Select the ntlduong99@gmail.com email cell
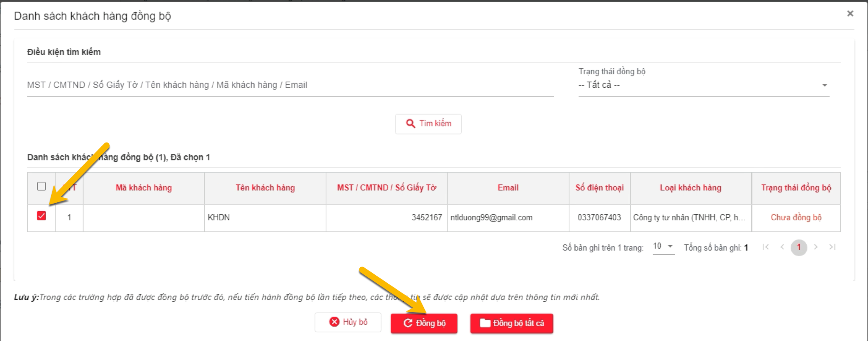The image size is (868, 341). (508, 218)
